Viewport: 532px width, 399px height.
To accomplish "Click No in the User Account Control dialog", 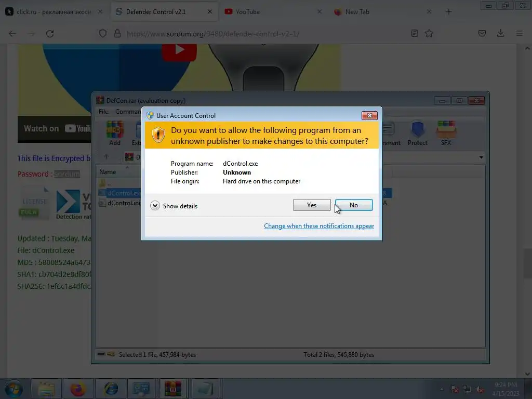I will (353, 205).
